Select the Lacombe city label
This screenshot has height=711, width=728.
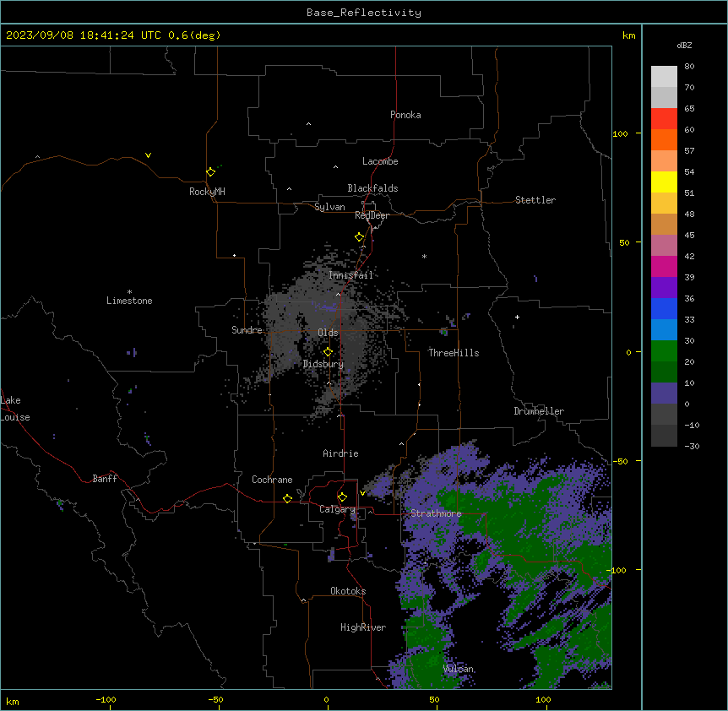coord(380,161)
